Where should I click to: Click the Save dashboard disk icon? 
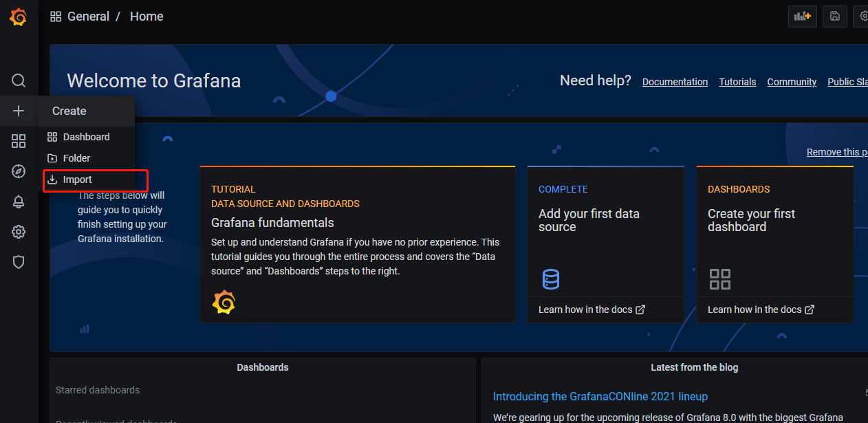click(x=834, y=17)
